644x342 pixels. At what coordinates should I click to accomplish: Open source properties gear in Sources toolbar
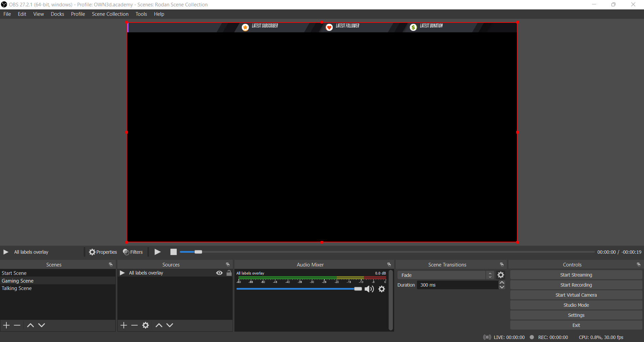146,325
